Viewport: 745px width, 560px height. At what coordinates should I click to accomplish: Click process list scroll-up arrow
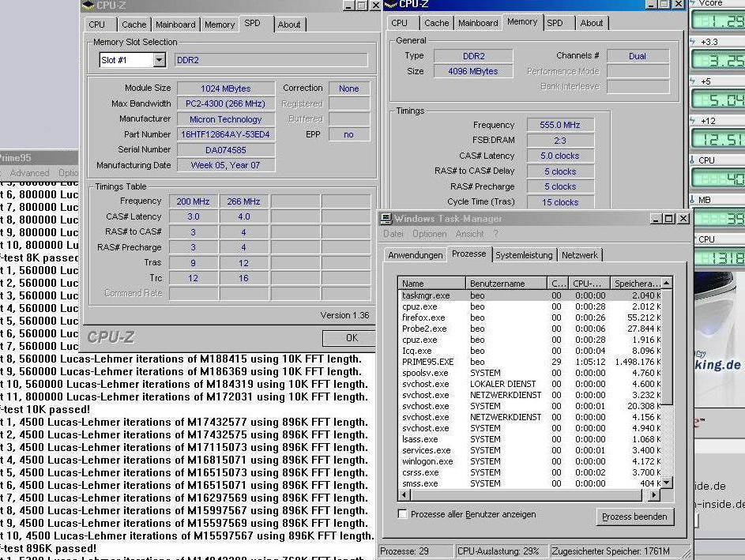coord(667,283)
